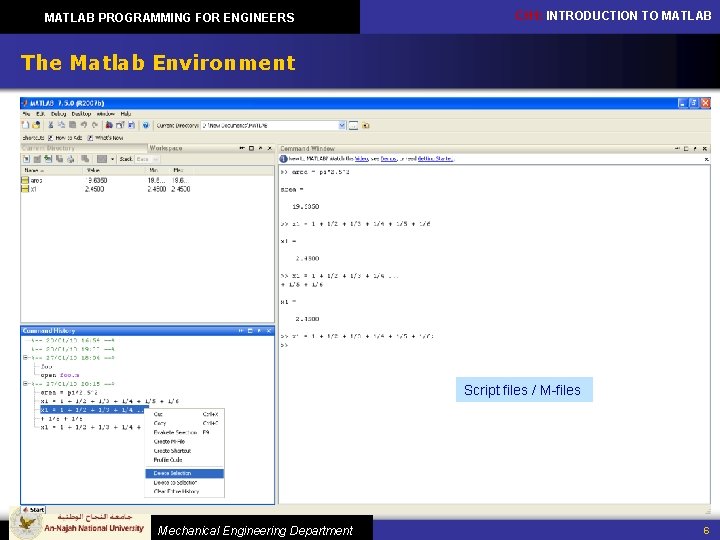Image resolution: width=720 pixels, height=540 pixels.
Task: Open the plot type dropdown arrow in Workspace
Action: tap(112, 159)
